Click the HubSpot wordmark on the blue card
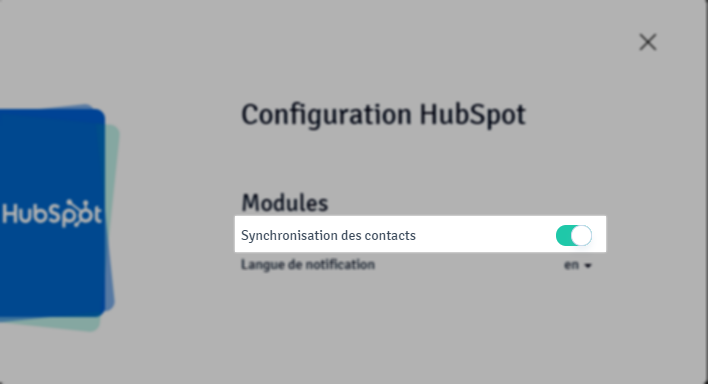The height and width of the screenshot is (384, 708). point(52,213)
